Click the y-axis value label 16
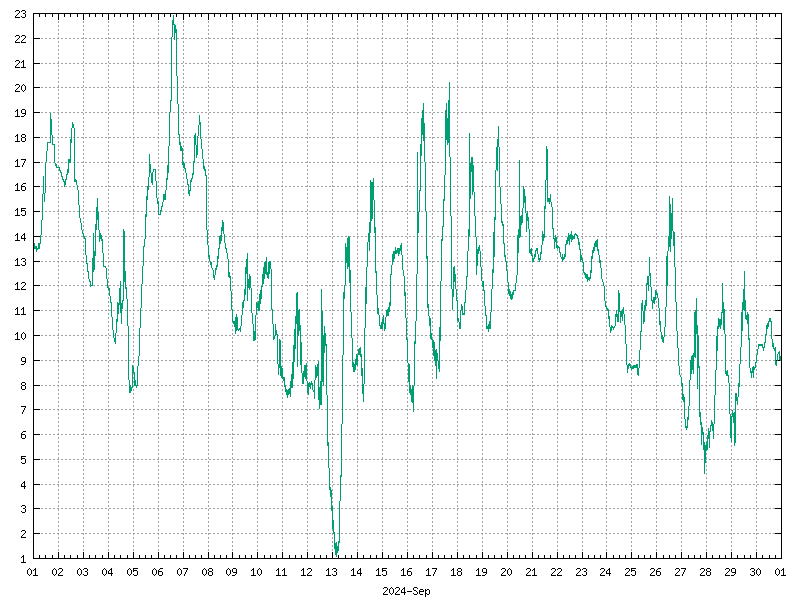Viewport: 800px width, 600px height. click(20, 187)
